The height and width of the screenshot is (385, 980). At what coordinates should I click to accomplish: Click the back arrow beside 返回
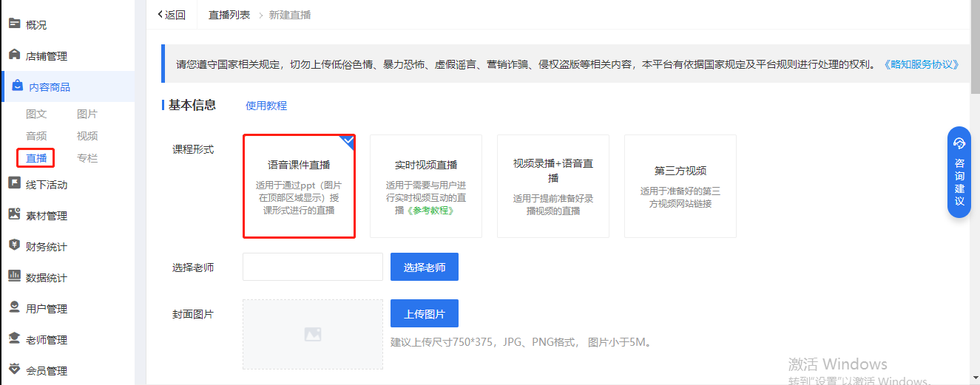click(160, 15)
